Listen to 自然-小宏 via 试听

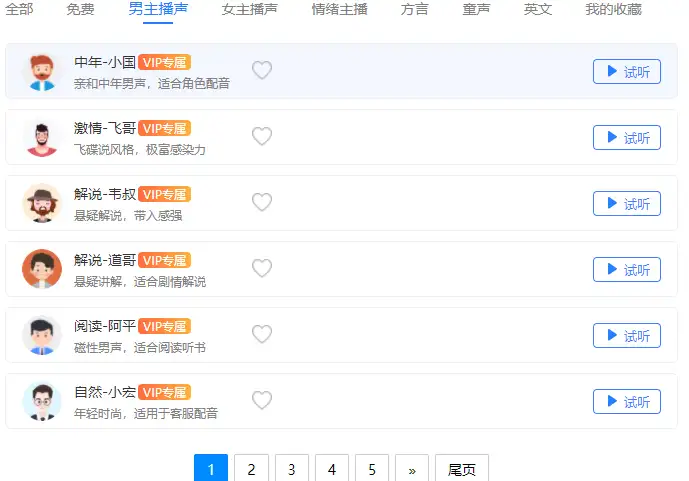point(627,401)
